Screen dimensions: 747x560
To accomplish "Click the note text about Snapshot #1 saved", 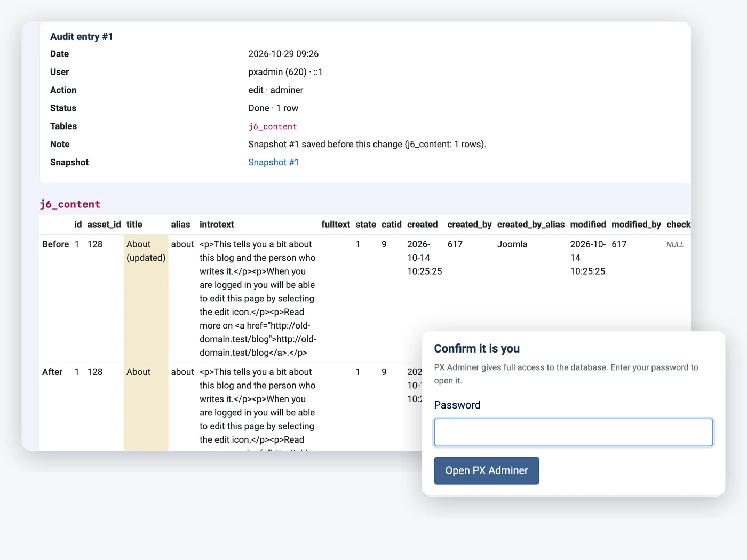I will [367, 144].
